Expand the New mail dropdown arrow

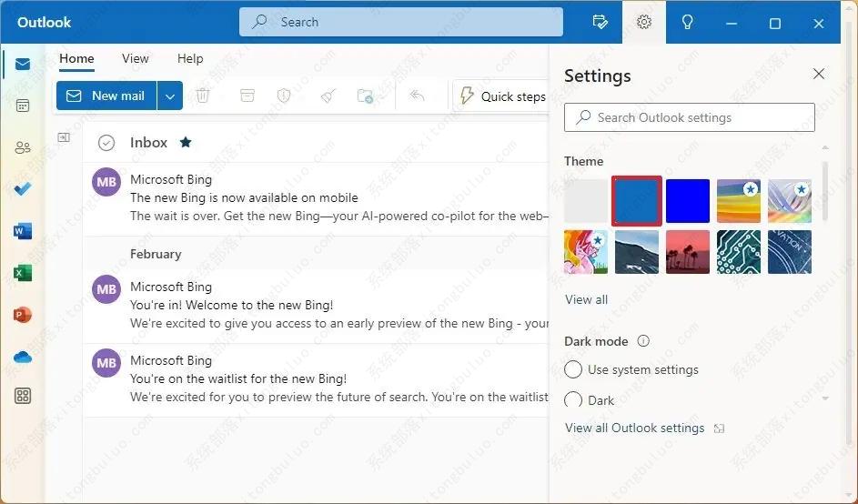tap(170, 96)
